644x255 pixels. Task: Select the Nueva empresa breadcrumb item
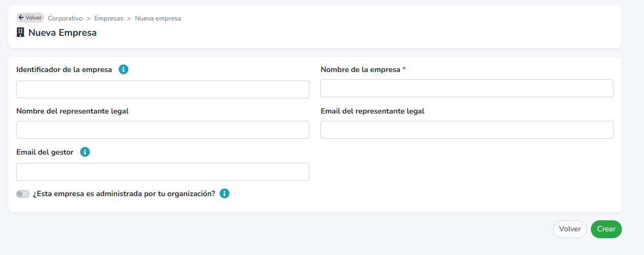pos(158,18)
